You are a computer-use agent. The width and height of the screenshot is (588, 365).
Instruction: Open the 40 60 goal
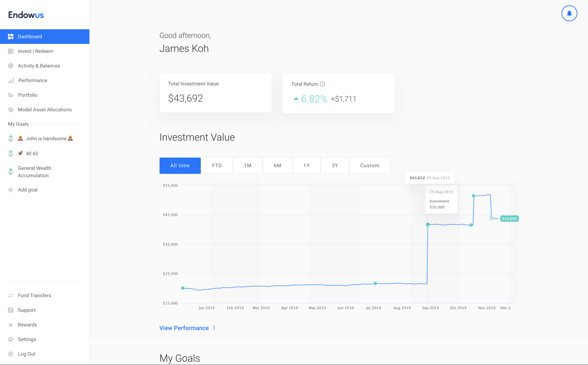point(32,154)
